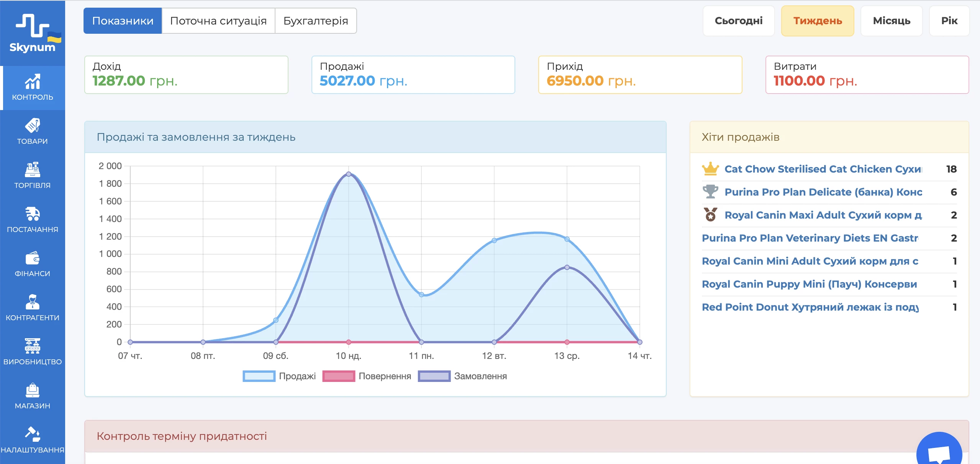Viewport: 980px width, 464px height.
Task: Click the 2 000 y-axis label
Action: [110, 166]
